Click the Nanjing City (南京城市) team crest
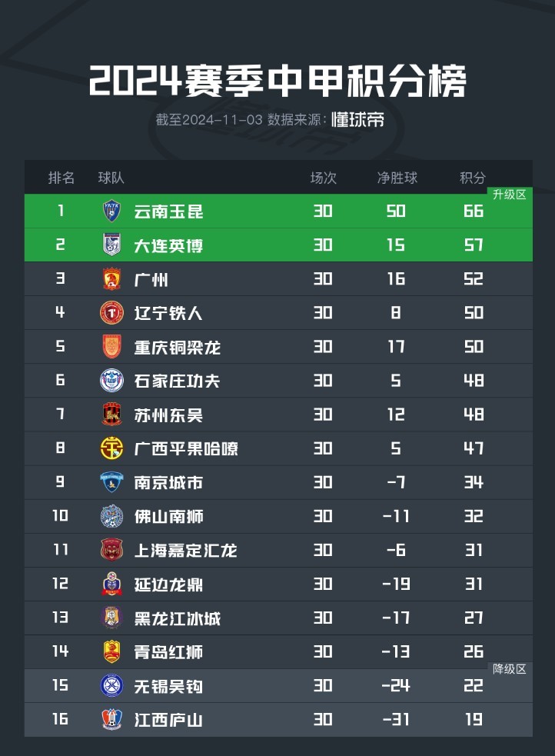Screen dimensions: 555x756 [112, 482]
